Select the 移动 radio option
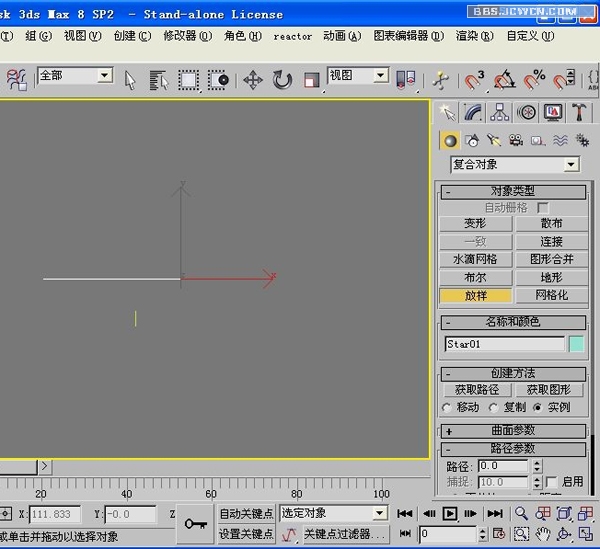 (x=447, y=408)
